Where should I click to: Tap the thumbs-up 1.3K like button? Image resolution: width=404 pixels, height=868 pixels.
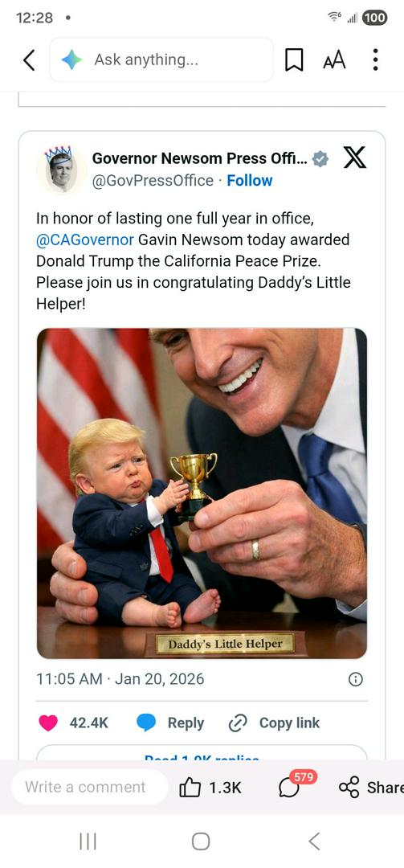pyautogui.click(x=210, y=788)
